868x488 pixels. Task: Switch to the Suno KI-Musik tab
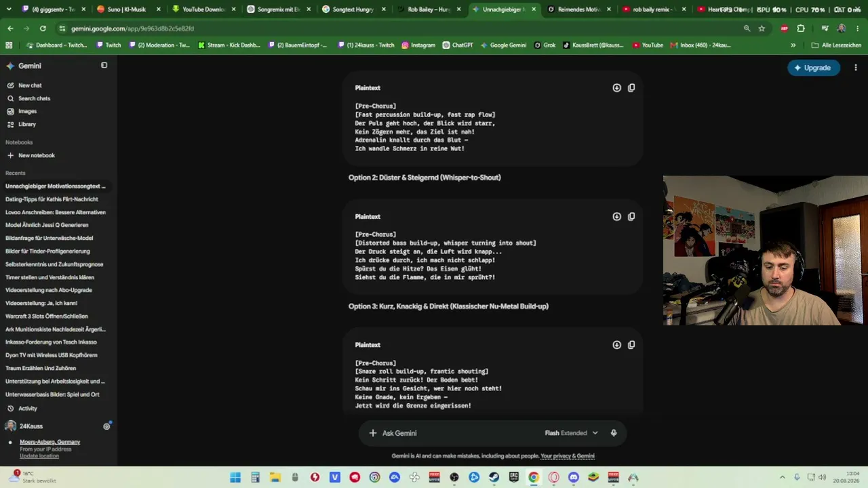(127, 9)
